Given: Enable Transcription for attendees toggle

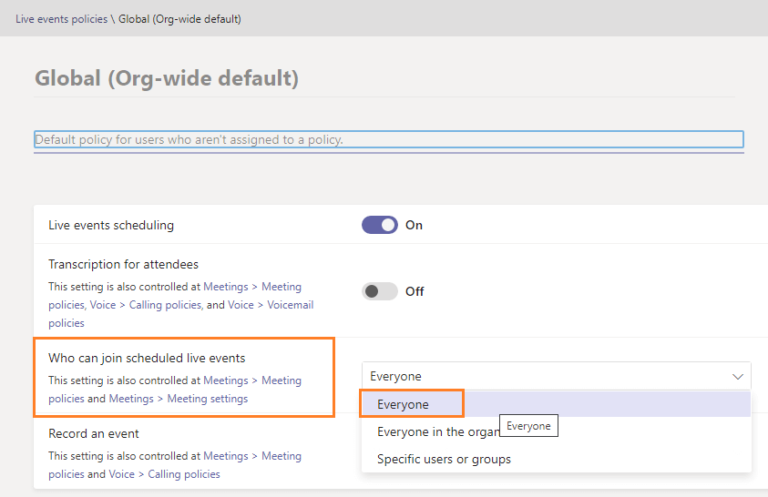Looking at the screenshot, I should click(380, 291).
